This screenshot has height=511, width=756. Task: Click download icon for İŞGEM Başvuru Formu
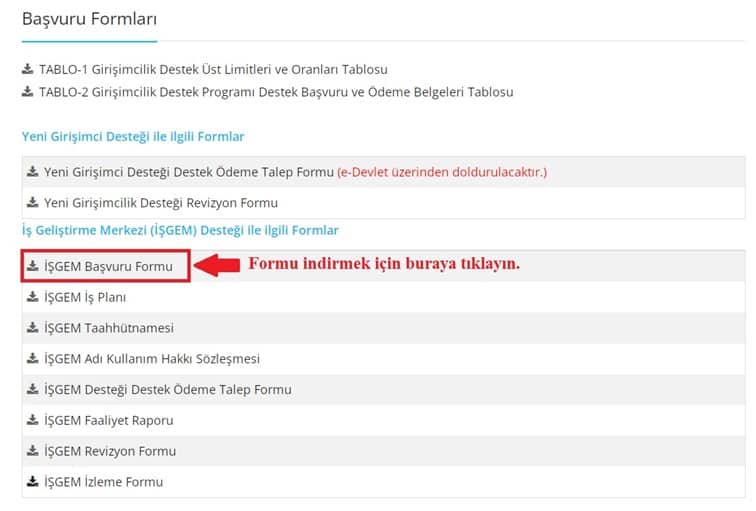(33, 266)
